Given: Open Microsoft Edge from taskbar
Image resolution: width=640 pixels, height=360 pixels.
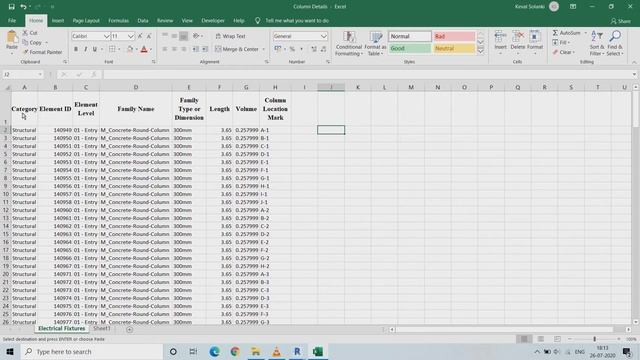Looking at the screenshot, I should [x=214, y=351].
